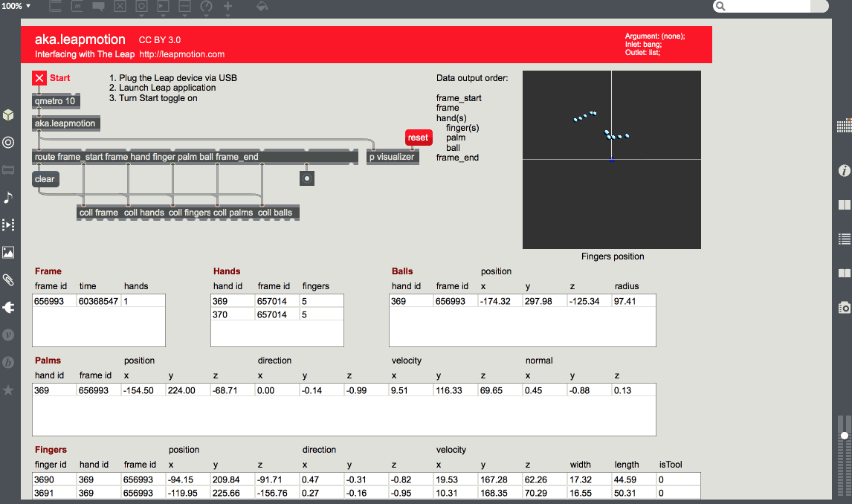Screen dimensions: 852x504
Task: Open the BEAP modules b icon
Action: [x=8, y=362]
